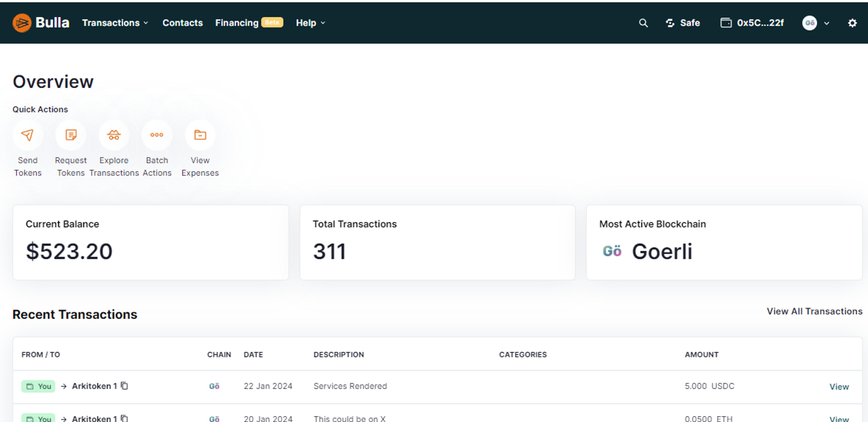Open settings via the gear icon
Screen dimensions: 868x422
[852, 23]
